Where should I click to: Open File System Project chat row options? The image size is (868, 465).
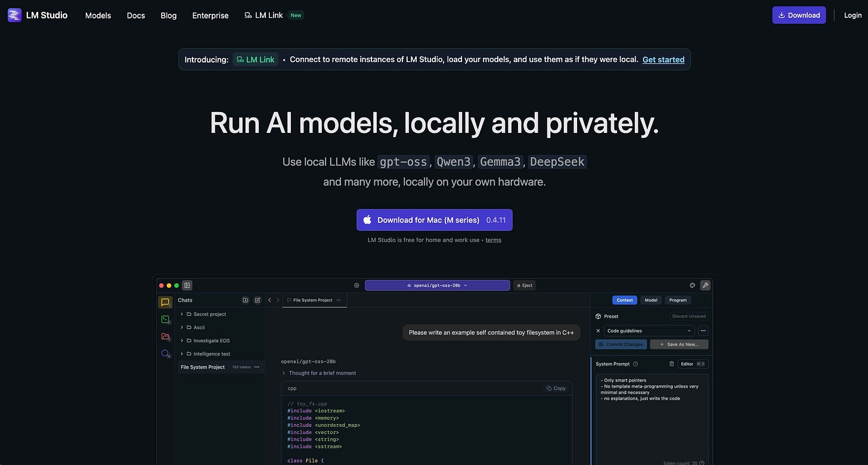point(257,367)
